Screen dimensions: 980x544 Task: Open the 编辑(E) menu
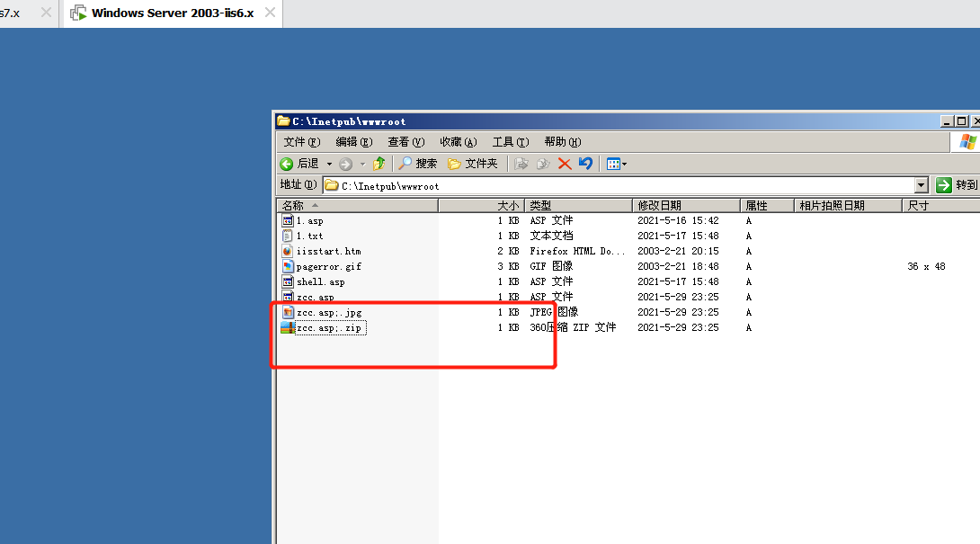point(353,142)
